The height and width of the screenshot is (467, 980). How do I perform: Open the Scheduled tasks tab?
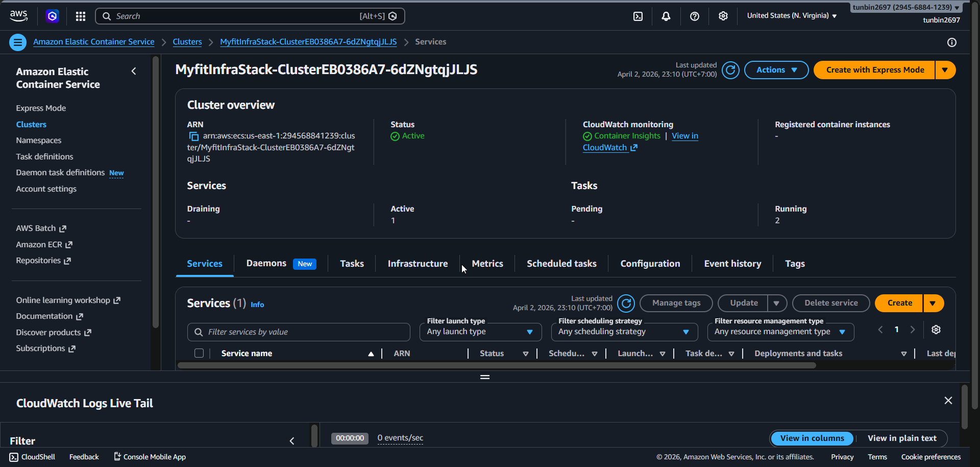point(561,264)
